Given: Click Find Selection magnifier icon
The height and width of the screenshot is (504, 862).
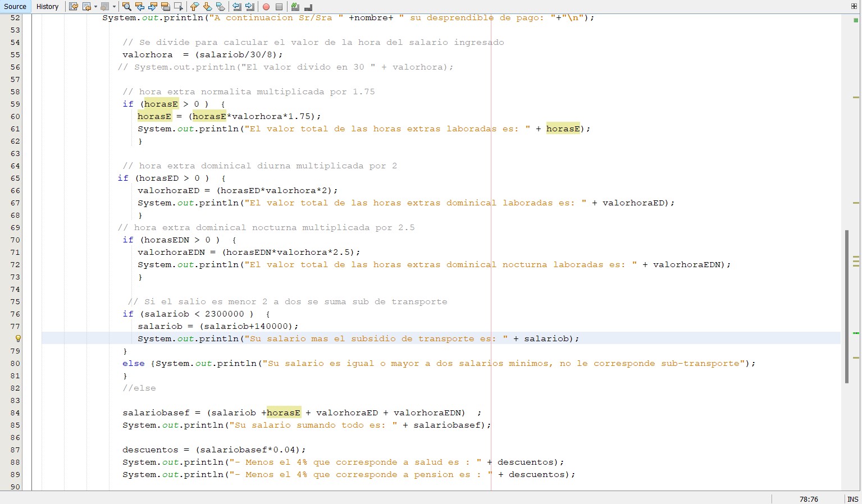Looking at the screenshot, I should [127, 7].
